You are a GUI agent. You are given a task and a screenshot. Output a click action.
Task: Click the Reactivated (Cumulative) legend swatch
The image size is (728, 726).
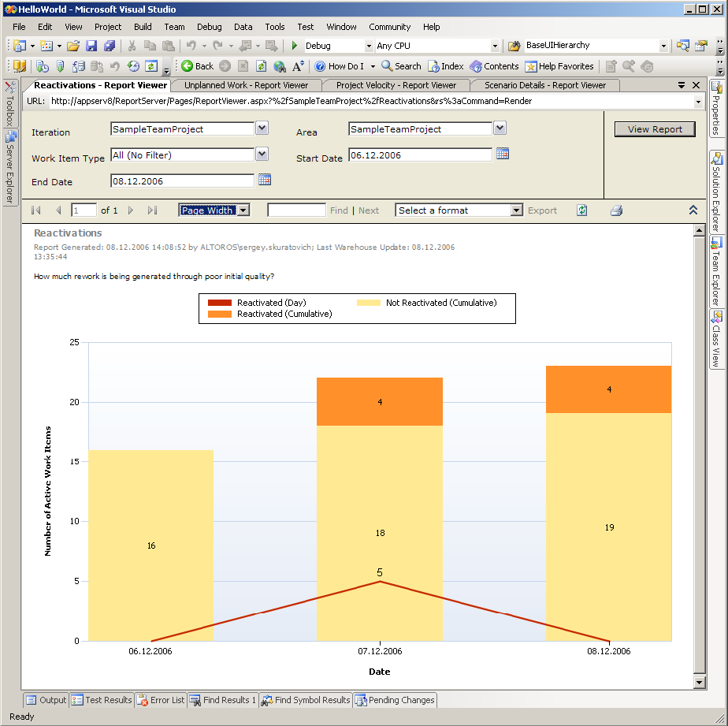click(220, 314)
